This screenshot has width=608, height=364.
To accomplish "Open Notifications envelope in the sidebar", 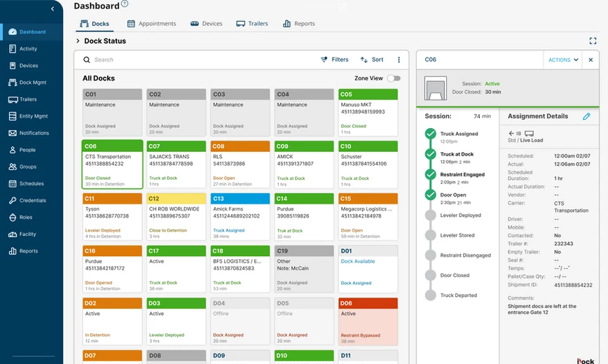I will point(13,133).
